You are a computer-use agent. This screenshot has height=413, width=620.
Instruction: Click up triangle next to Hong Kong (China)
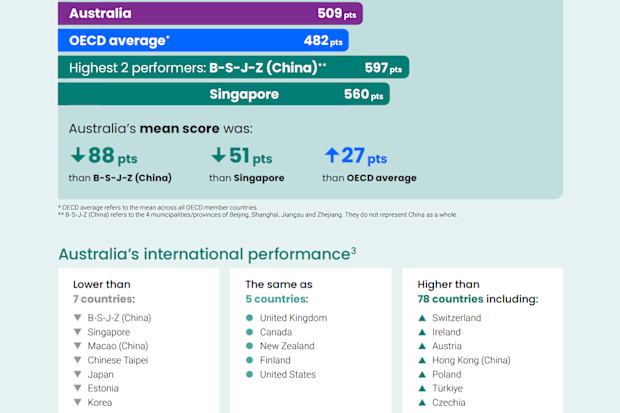(422, 360)
